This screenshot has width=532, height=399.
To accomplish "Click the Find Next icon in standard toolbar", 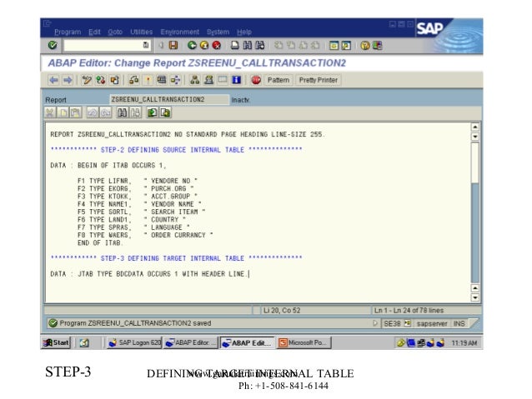I will point(260,45).
